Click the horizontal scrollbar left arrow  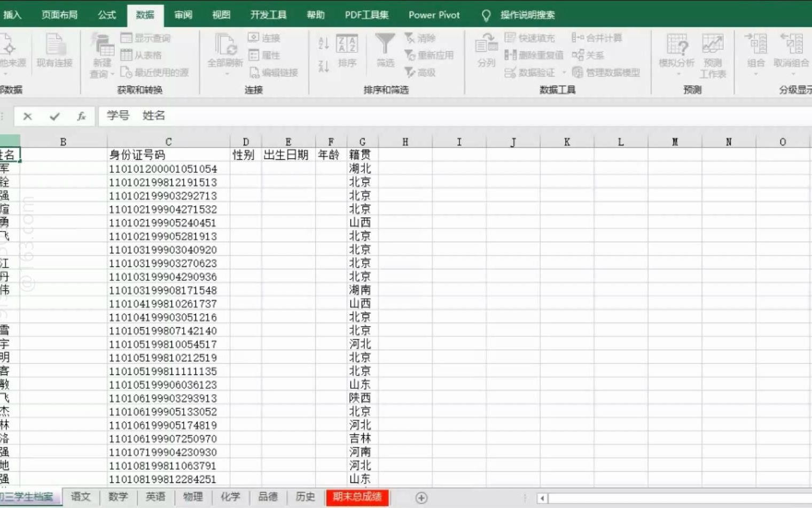point(543,498)
